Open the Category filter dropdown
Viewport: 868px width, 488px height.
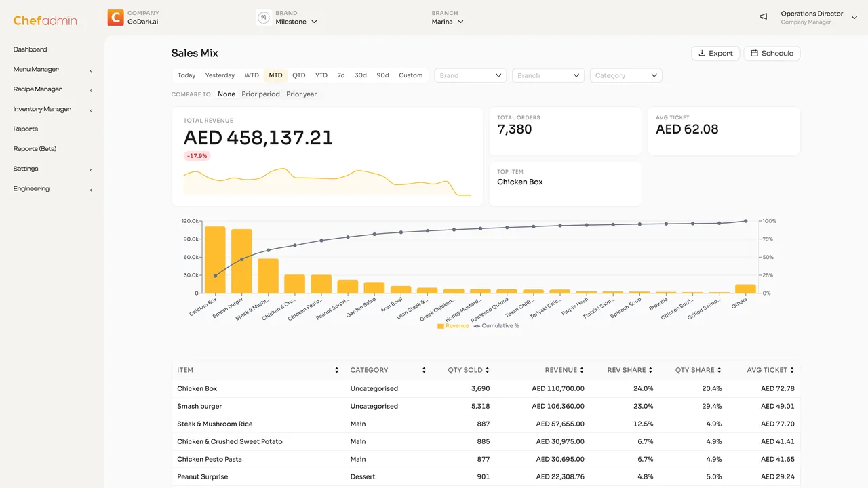tap(626, 75)
